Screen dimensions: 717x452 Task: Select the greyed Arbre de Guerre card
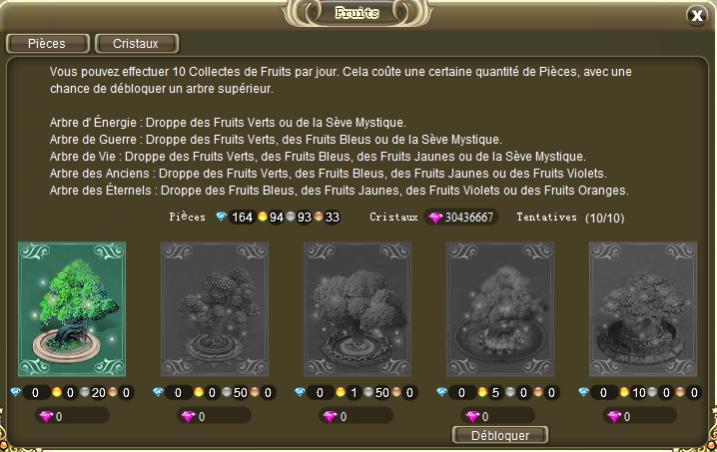coord(214,309)
